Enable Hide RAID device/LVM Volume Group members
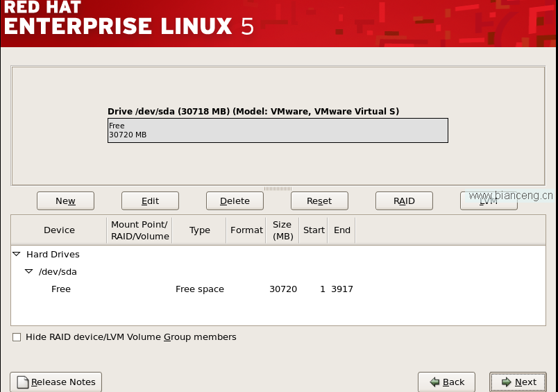 (17, 337)
